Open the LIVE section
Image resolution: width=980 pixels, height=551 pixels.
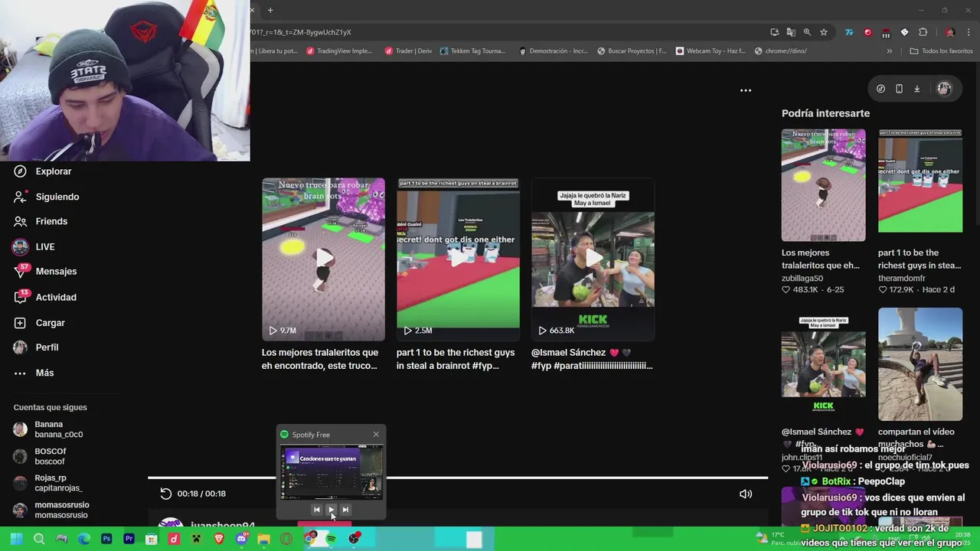click(34, 246)
